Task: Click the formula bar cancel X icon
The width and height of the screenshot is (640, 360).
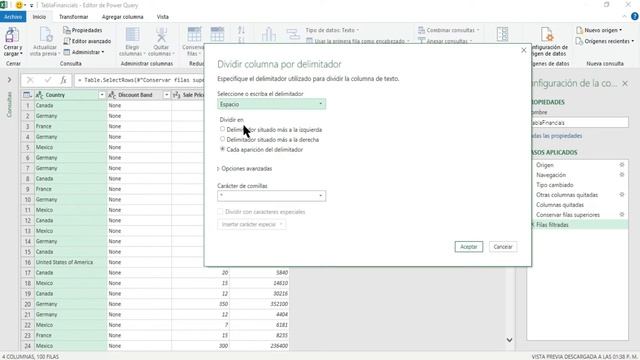Action: (30, 80)
